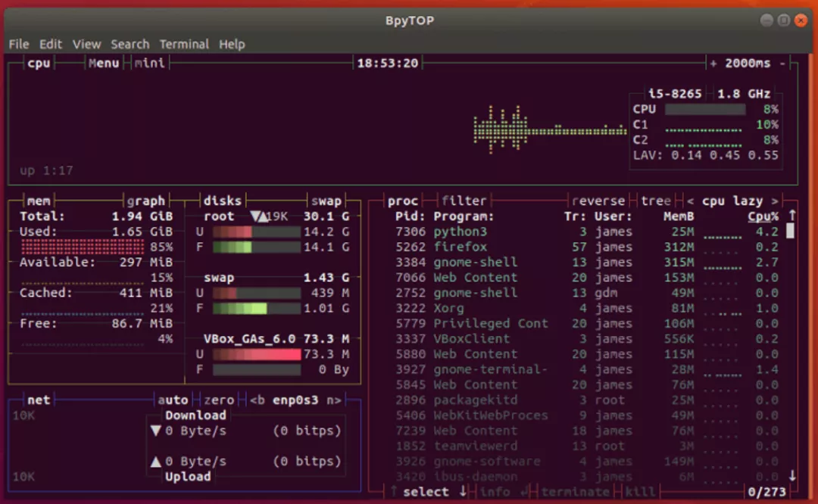Switch BpyTOP to mini mode
The height and width of the screenshot is (504, 818).
[x=149, y=63]
